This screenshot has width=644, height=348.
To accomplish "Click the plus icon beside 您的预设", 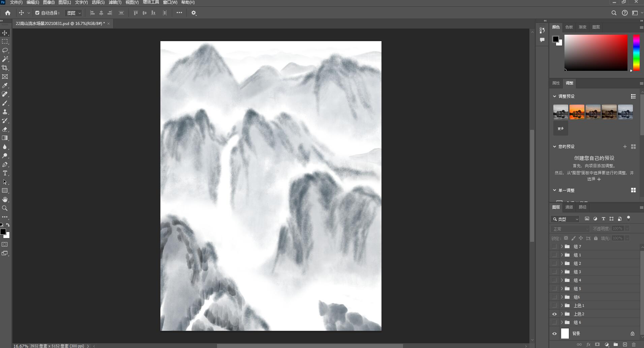I will tap(625, 146).
